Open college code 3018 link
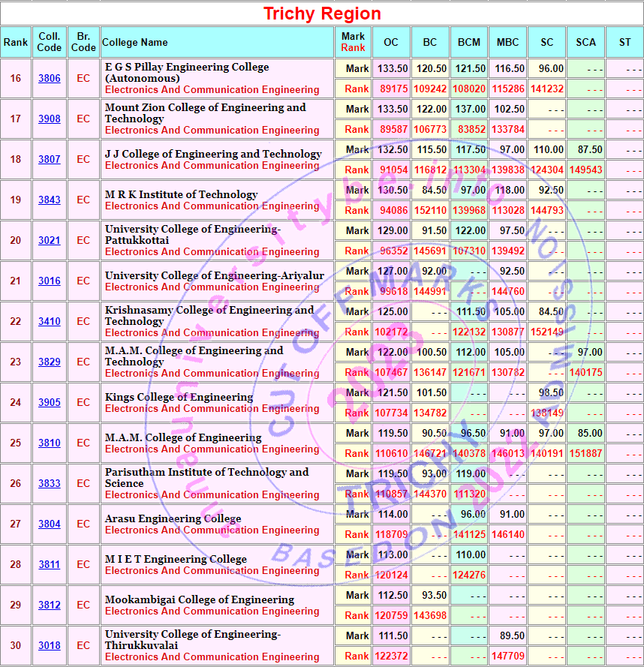The height and width of the screenshot is (667, 644). point(50,645)
